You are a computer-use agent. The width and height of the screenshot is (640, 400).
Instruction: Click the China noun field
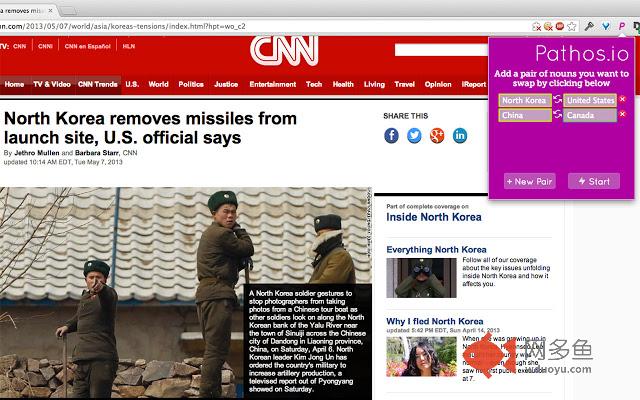tap(525, 115)
